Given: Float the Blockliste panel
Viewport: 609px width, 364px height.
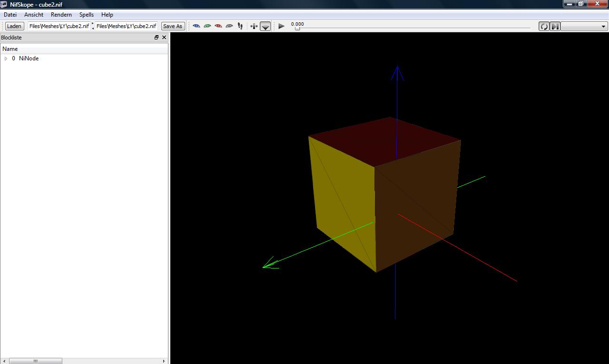Looking at the screenshot, I should tap(157, 38).
